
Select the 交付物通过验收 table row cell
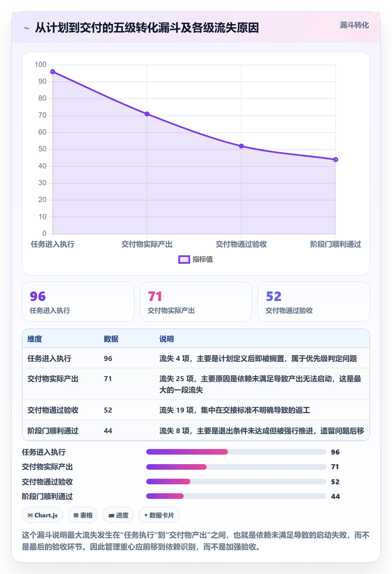coord(53,410)
